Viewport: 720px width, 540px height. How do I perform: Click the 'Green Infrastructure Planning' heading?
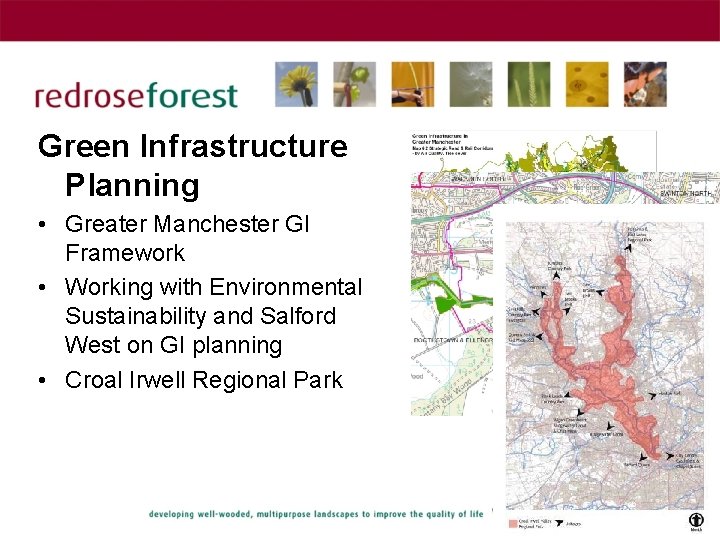[193, 165]
